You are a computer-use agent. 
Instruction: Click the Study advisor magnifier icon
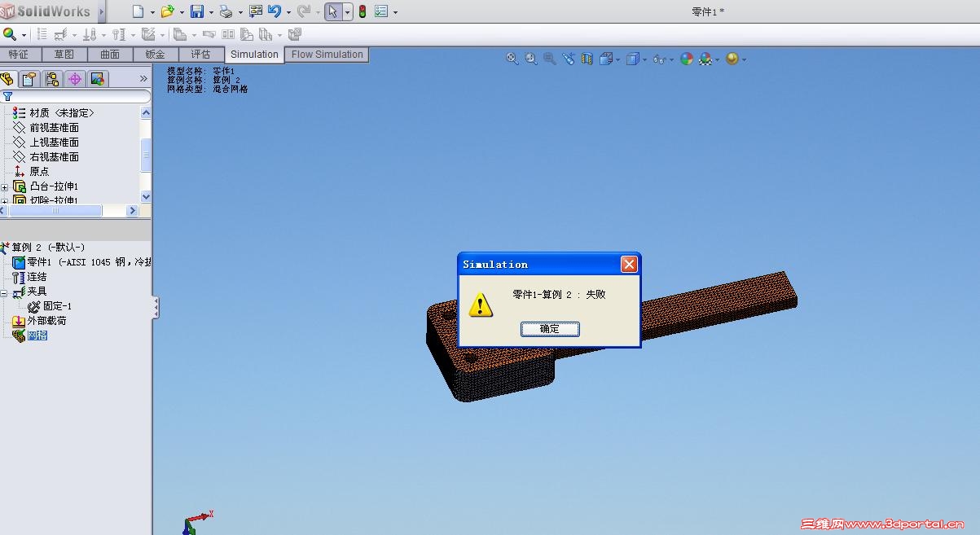click(9, 34)
